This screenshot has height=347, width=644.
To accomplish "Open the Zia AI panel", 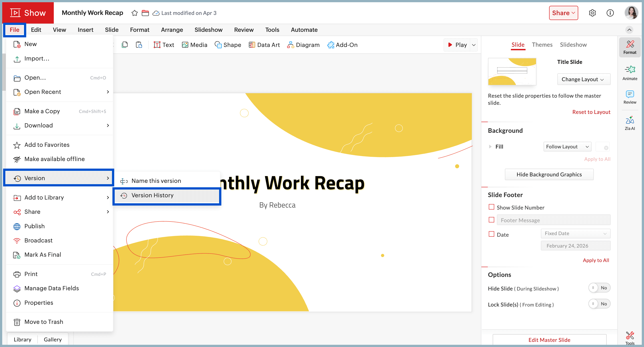I will tap(630, 123).
